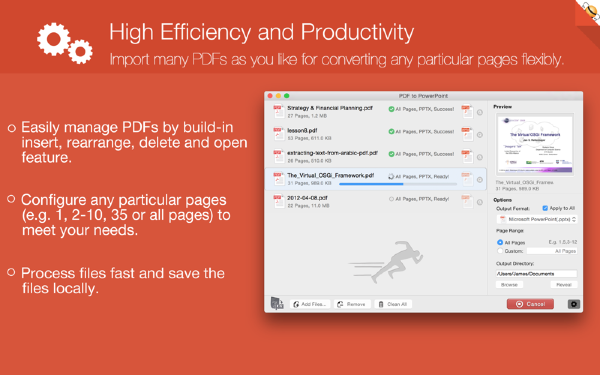Click PDF icon of Strategy & Financial Planning.pdf
The height and width of the screenshot is (375, 600).
[279, 111]
